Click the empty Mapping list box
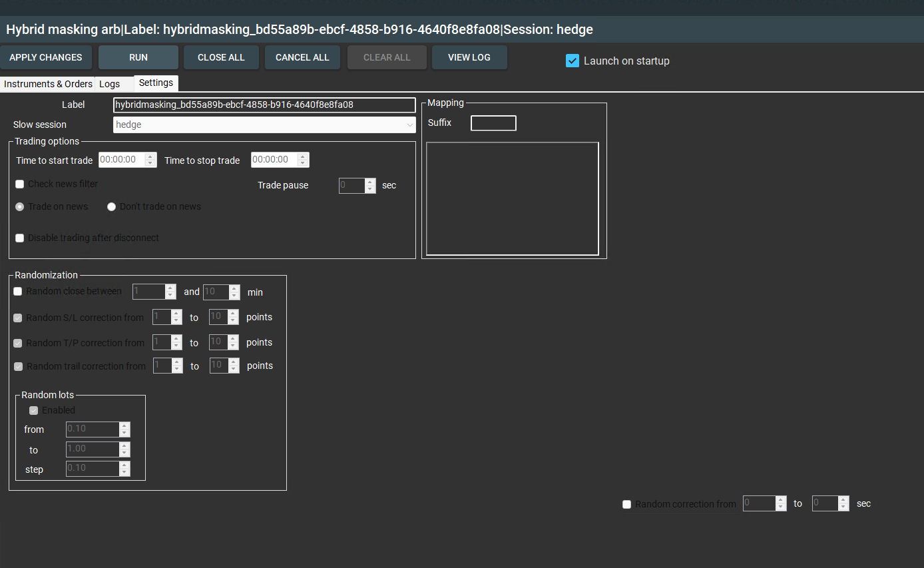 click(x=512, y=198)
